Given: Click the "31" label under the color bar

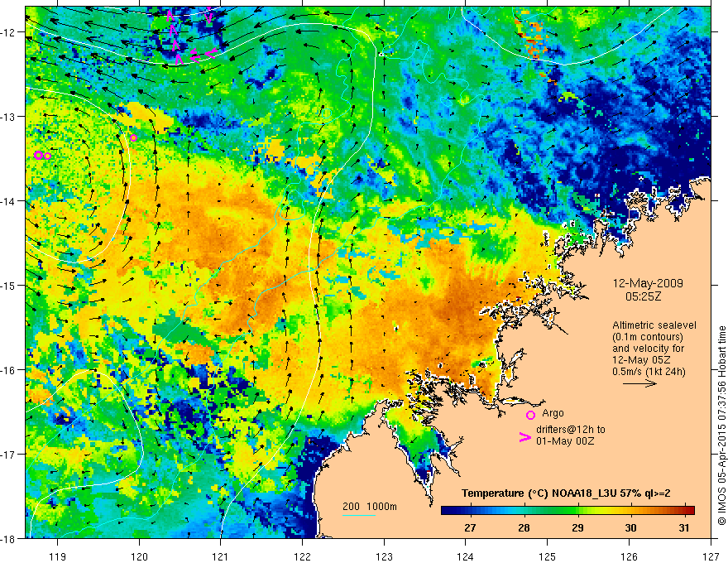Looking at the screenshot, I should 684,528.
